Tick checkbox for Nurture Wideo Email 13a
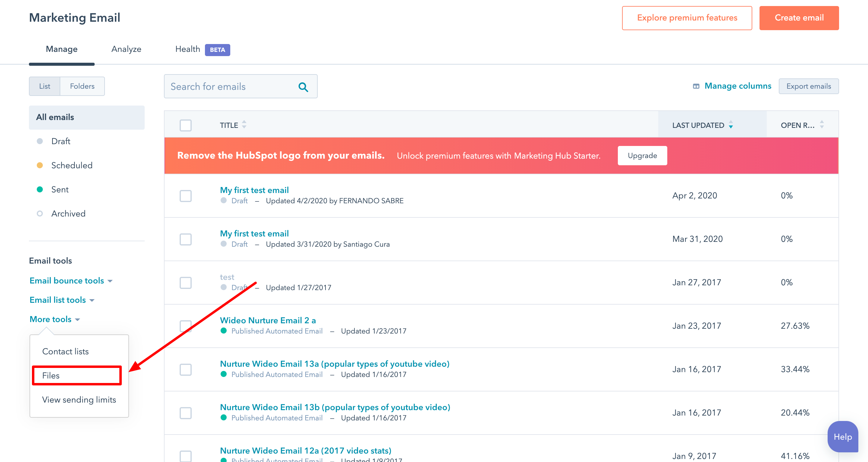This screenshot has height=462, width=868. [186, 370]
